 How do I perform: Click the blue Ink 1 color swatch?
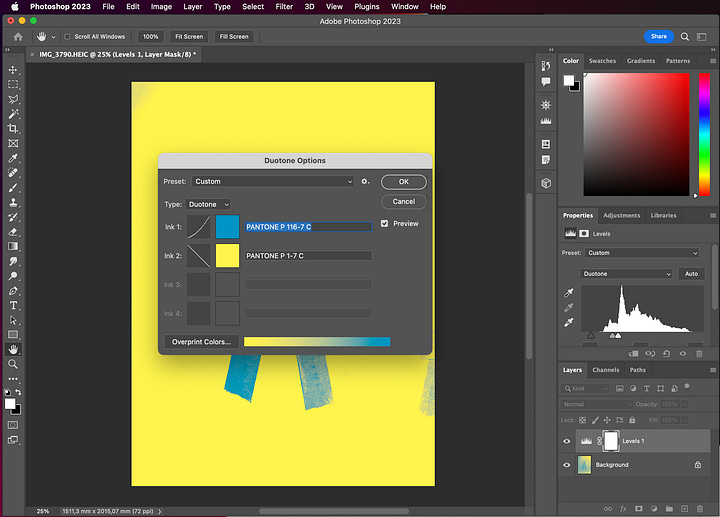click(x=227, y=227)
